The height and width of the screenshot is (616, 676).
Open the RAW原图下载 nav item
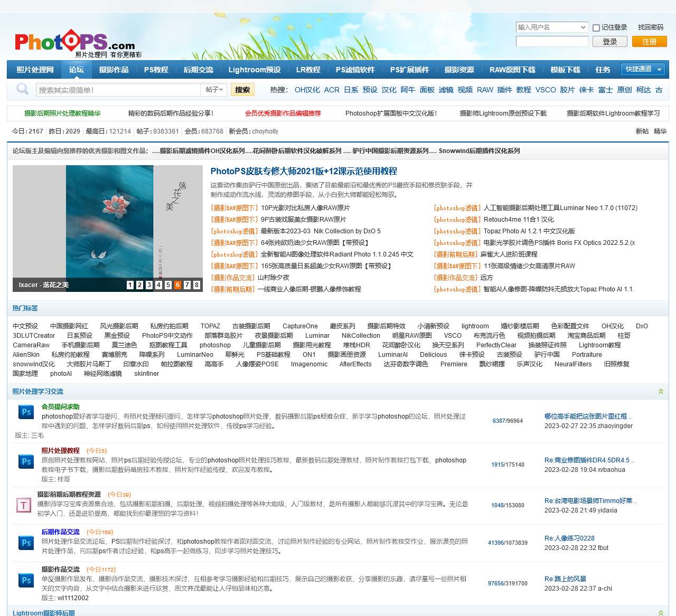[x=512, y=70]
